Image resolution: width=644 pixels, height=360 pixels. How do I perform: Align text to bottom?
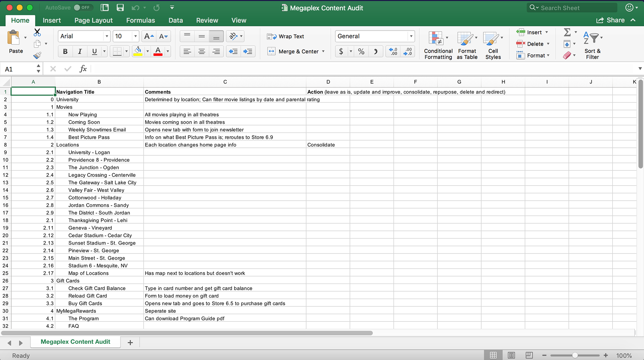216,36
